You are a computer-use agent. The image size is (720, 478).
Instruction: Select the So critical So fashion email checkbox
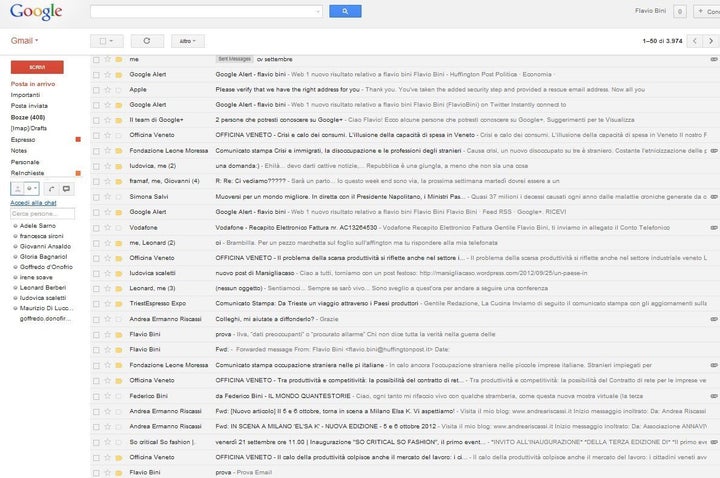tap(96, 442)
